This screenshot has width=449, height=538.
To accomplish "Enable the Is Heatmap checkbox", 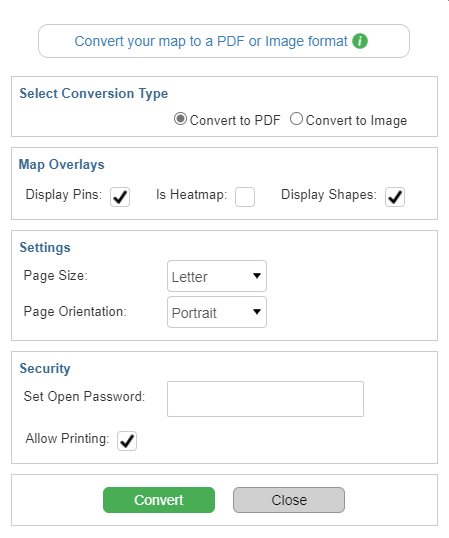I will pyautogui.click(x=245, y=197).
